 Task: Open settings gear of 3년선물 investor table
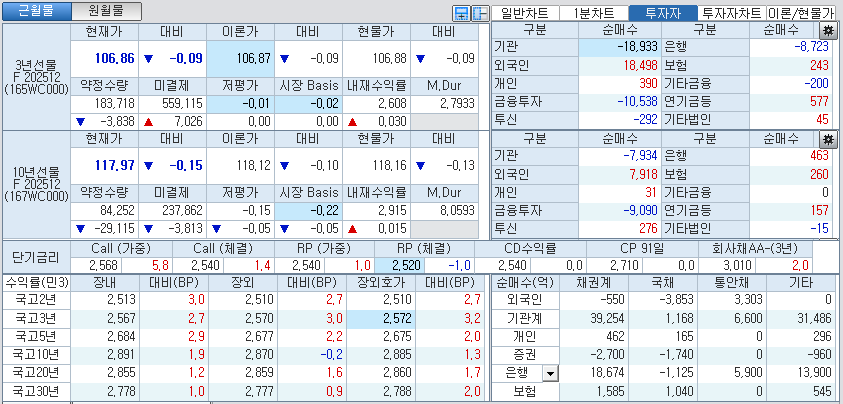830,30
